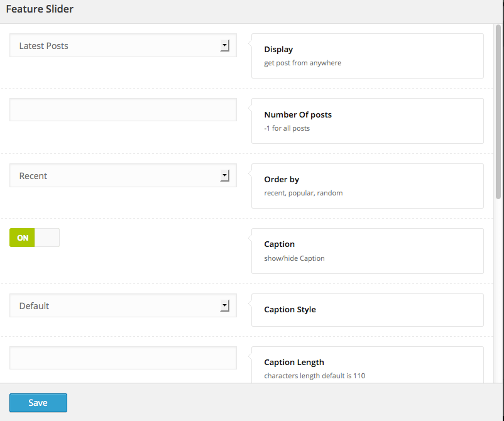Click the gray handle of the Caption switch
The image size is (504, 421).
click(x=47, y=238)
